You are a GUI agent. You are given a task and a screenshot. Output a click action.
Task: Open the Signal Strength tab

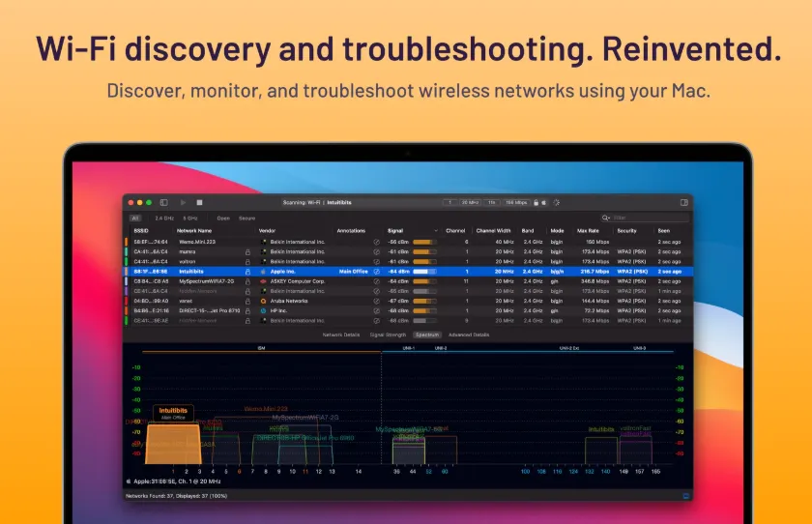click(388, 335)
